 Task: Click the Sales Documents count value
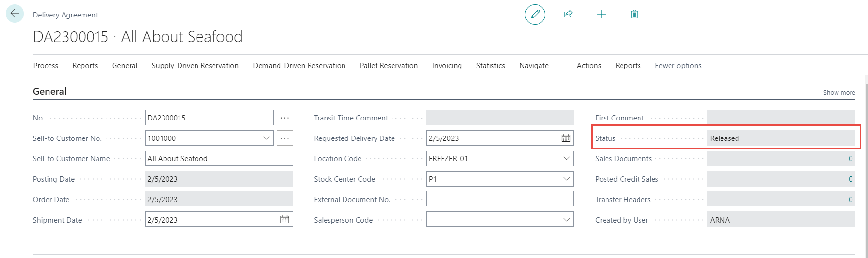coord(850,159)
